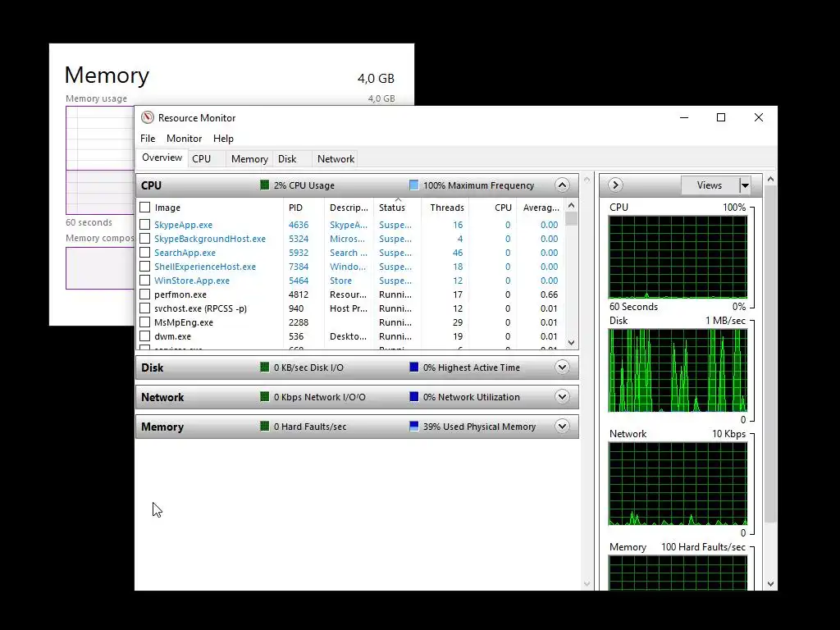Click the CPU usage graph
The image size is (840, 630).
(x=678, y=257)
